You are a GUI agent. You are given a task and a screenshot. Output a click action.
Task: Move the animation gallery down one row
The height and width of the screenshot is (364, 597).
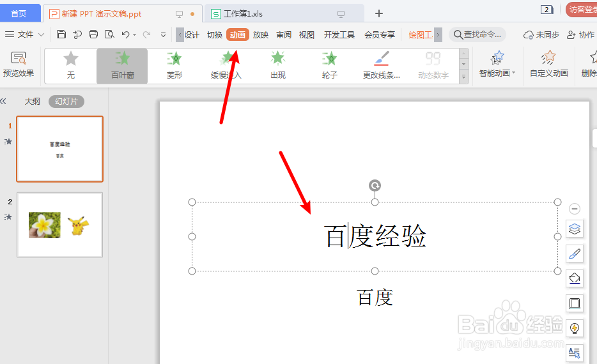point(464,64)
